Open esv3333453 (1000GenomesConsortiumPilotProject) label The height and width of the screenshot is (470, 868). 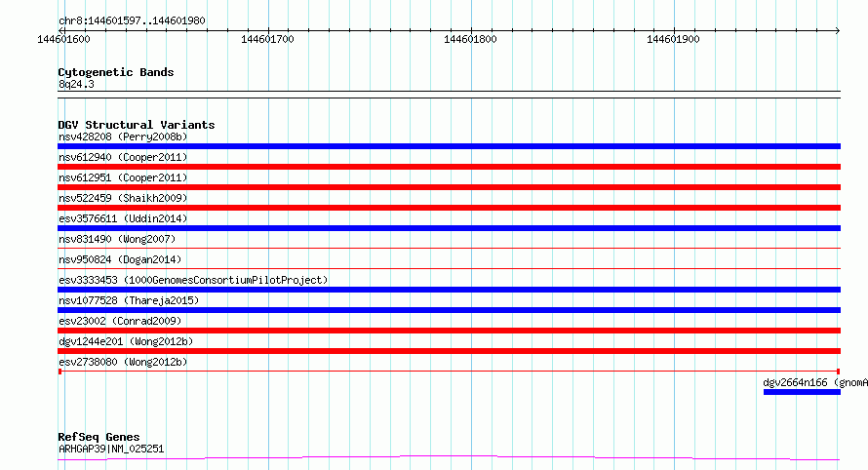[193, 280]
